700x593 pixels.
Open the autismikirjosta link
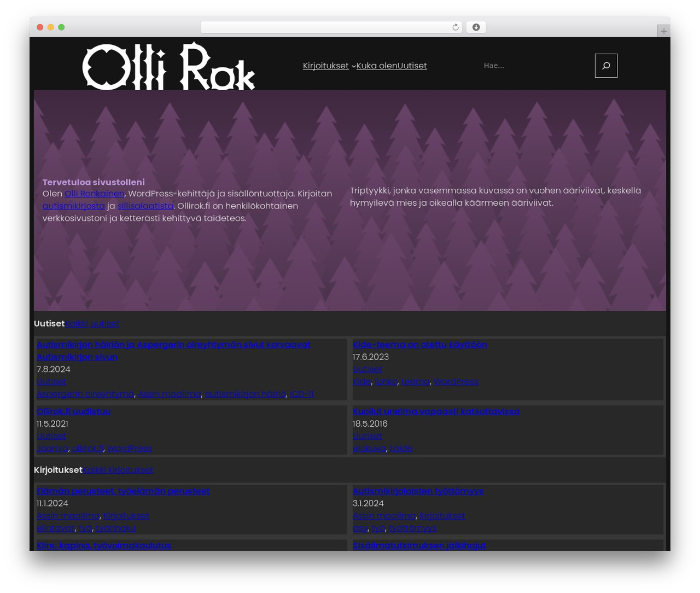click(73, 206)
